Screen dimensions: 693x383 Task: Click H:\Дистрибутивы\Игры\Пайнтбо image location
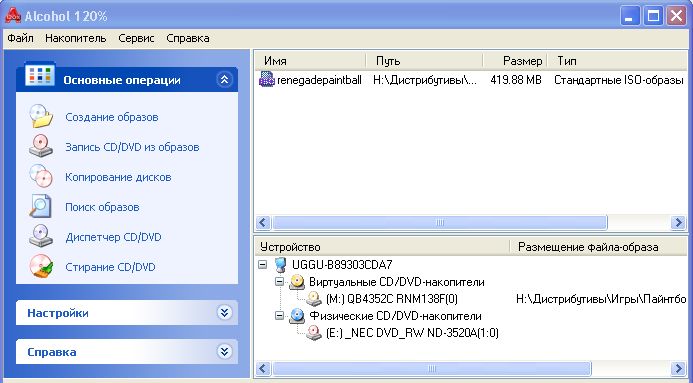point(601,299)
